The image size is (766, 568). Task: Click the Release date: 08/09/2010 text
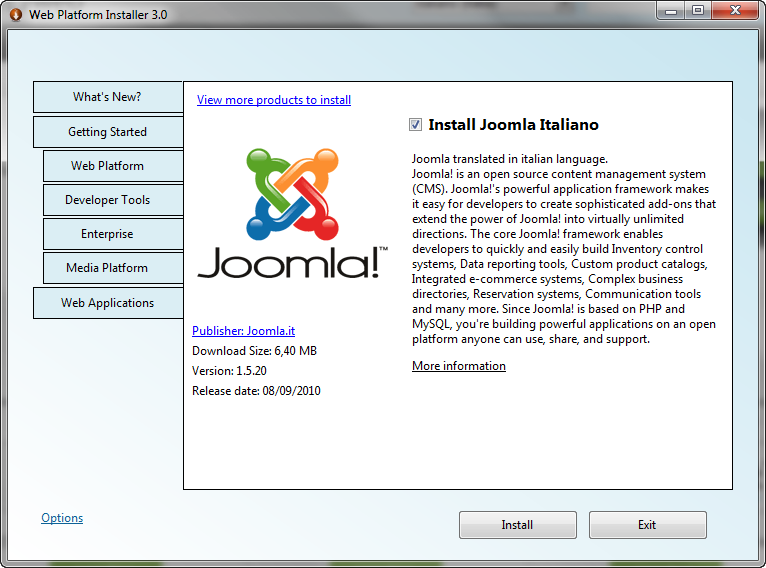256,391
